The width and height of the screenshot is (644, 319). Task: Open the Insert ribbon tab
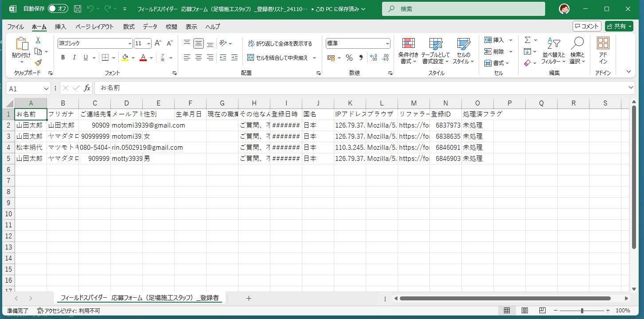pos(61,27)
